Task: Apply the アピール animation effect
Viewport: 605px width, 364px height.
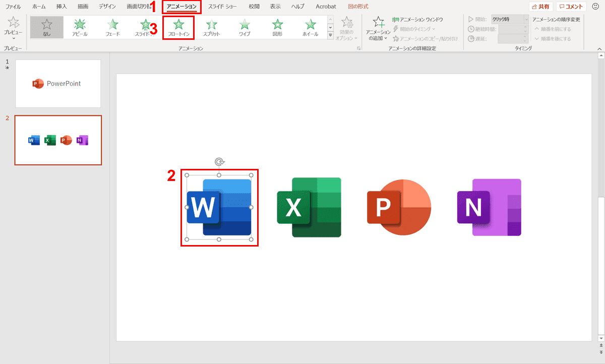Action: click(80, 28)
